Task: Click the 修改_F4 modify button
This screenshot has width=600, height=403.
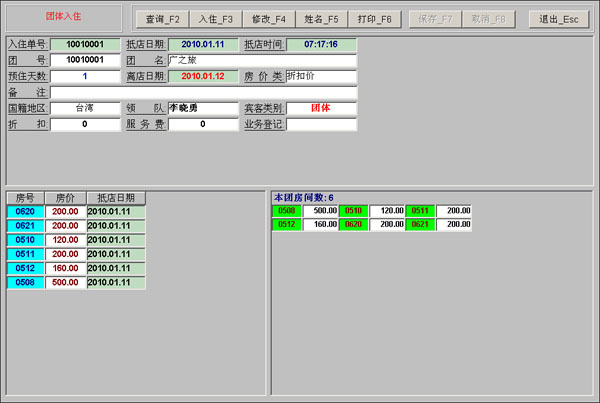Action: 267,18
